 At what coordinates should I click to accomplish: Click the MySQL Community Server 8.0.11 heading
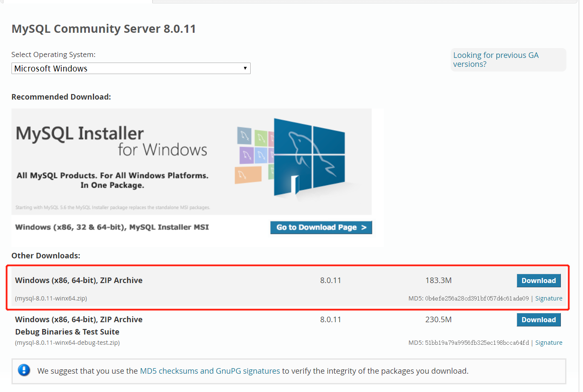(103, 29)
